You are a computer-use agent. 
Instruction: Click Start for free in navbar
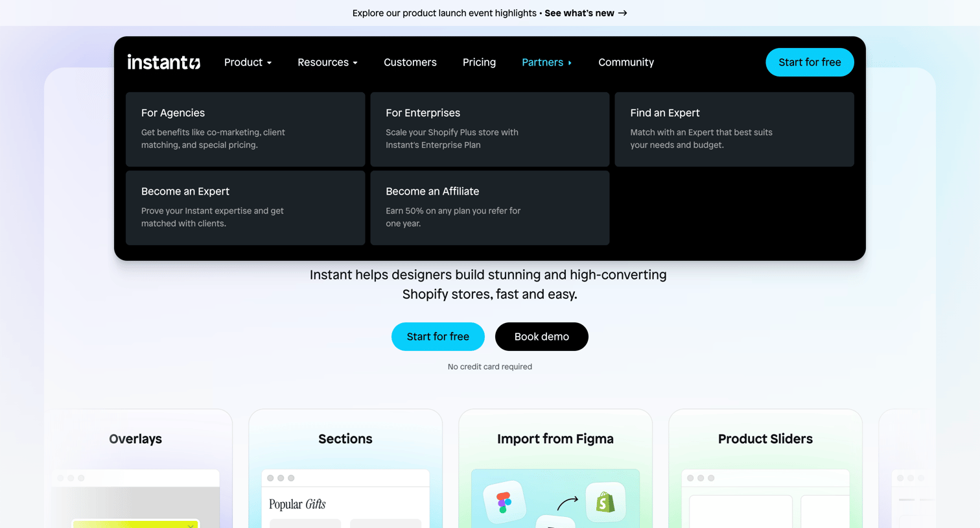[x=810, y=62]
